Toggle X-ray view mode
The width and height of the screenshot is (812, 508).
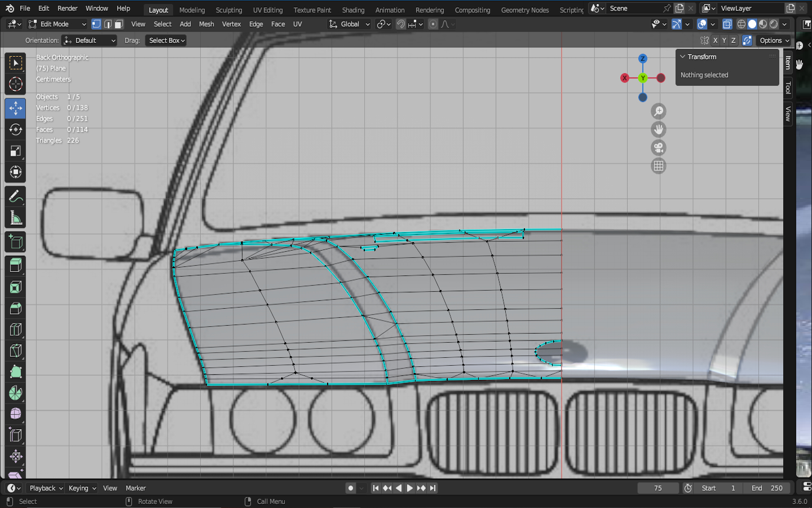[727, 24]
